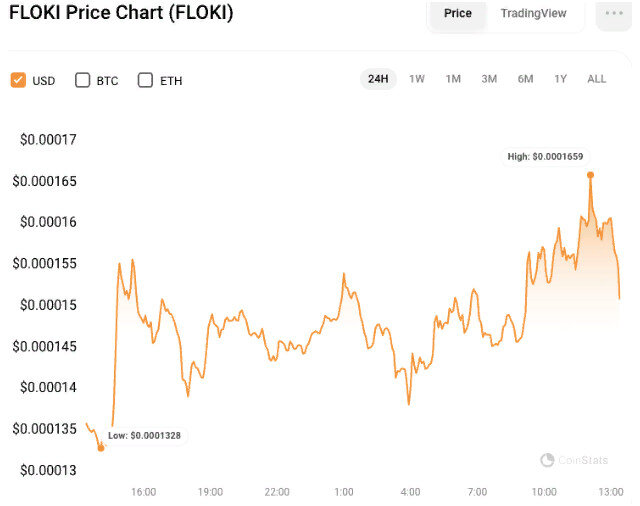Select the 1M time range
The height and width of the screenshot is (506, 640).
point(453,79)
